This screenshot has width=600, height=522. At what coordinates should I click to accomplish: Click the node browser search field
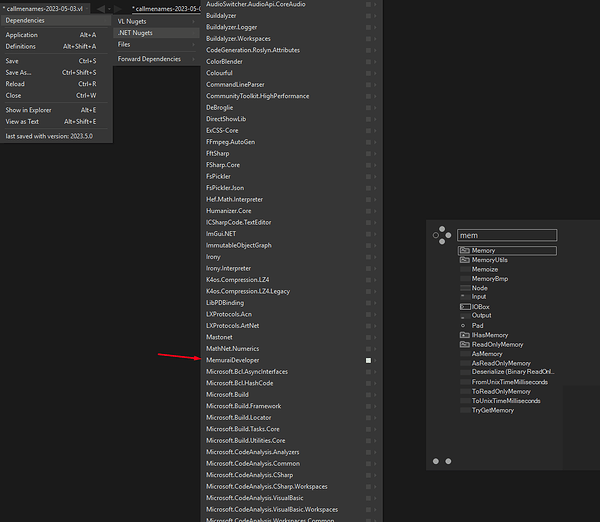[x=507, y=235]
